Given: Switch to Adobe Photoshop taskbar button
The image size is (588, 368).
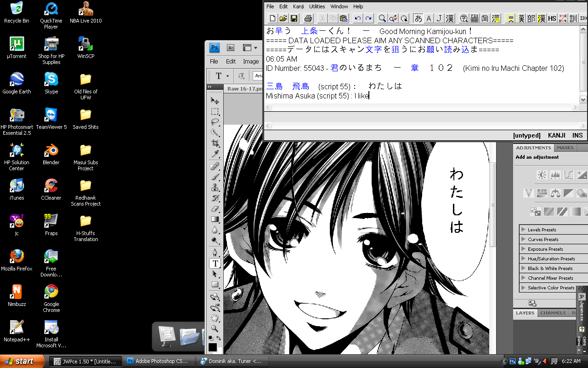Looking at the screenshot, I should (159, 361).
